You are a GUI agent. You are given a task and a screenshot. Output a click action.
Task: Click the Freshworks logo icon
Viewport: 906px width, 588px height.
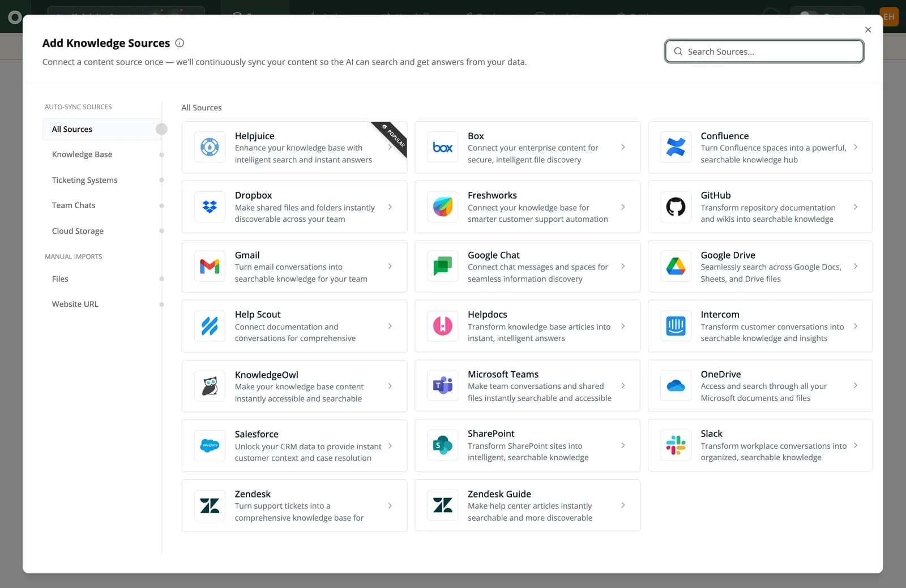(x=443, y=207)
